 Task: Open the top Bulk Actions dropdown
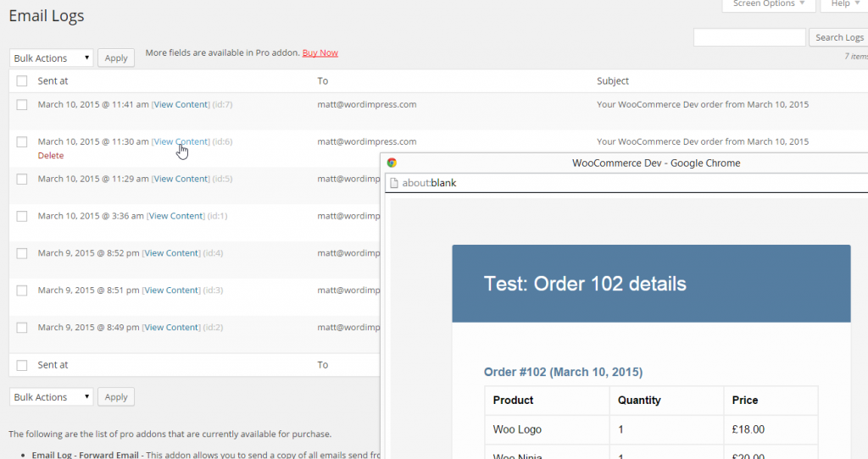52,58
